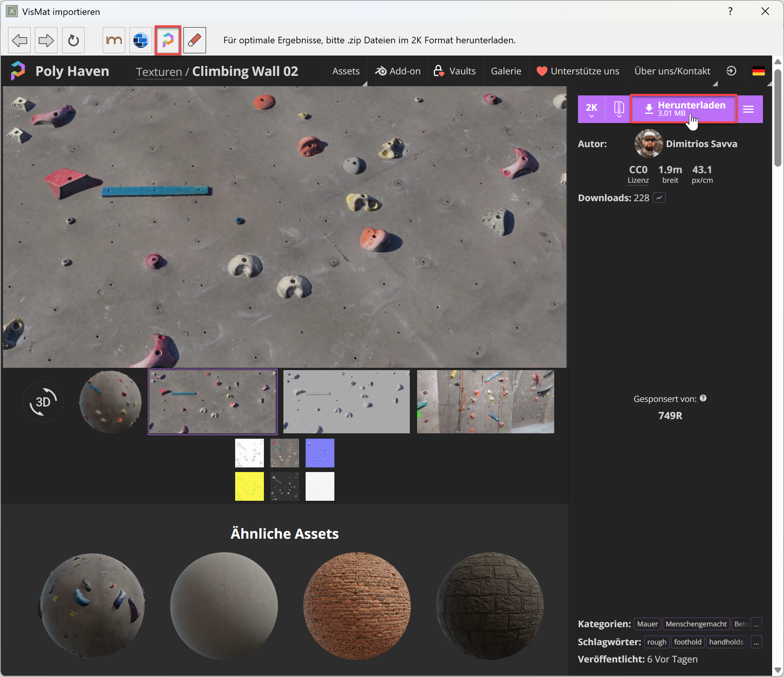Expand the zip format selector
The height and width of the screenshot is (677, 784).
coord(619,109)
